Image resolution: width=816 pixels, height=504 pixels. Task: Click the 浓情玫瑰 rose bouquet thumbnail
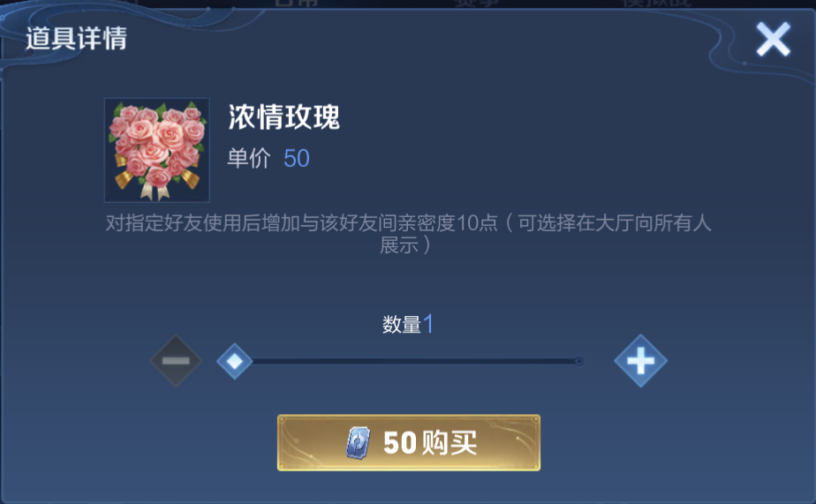tap(157, 150)
